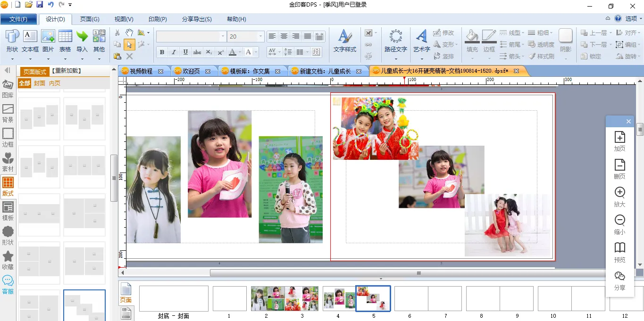This screenshot has height=321, width=644.
Task: Toggle bold text formatting
Action: pos(162,52)
